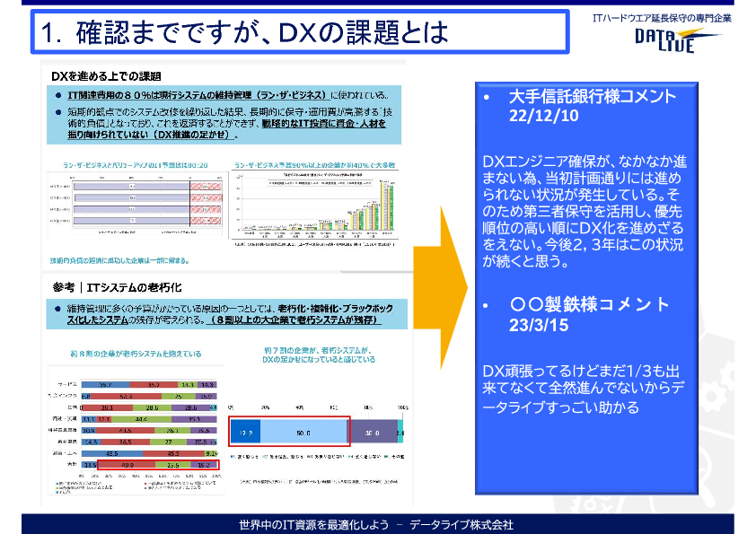This screenshot has width=756, height=534.
Task: Select the slide title 確認までですが、DXの課題とは
Action: point(244,33)
